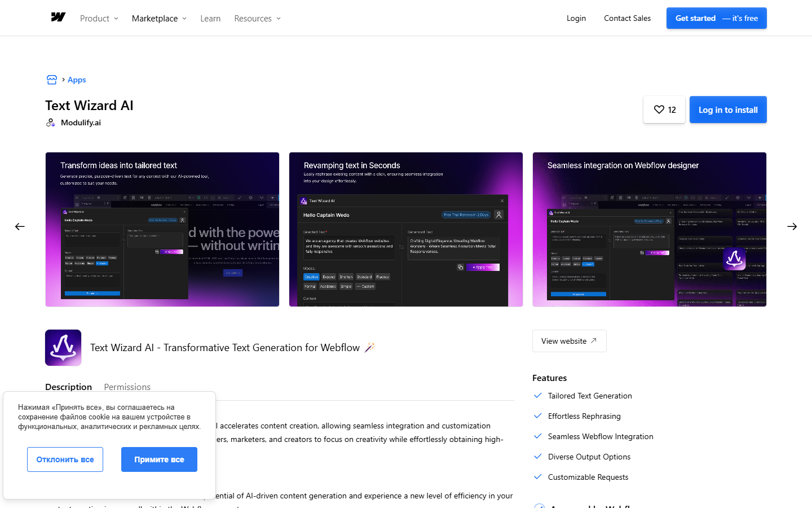
Task: Select the Description tab
Action: (68, 387)
